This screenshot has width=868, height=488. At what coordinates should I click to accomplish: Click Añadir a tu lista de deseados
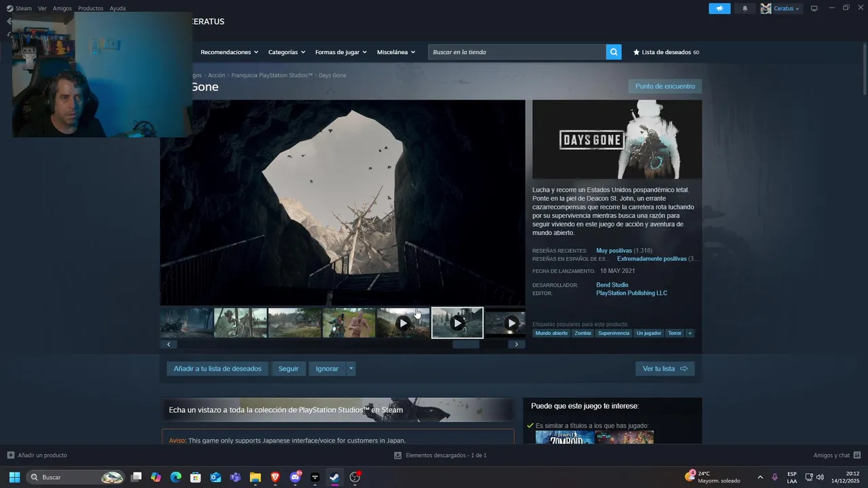point(218,369)
